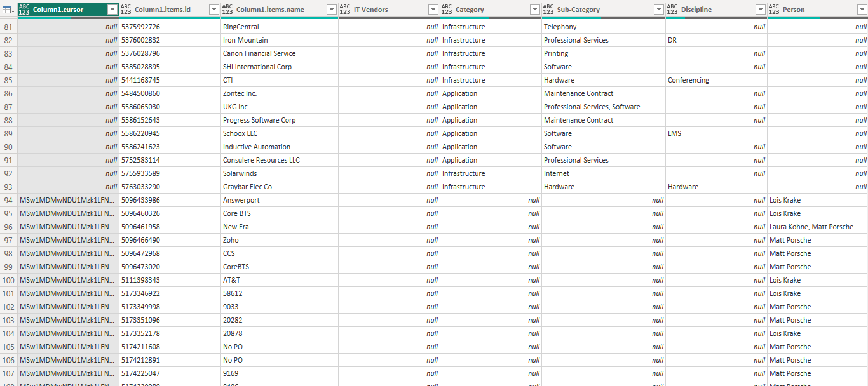Select row number 94
The image size is (868, 386).
tap(8, 200)
